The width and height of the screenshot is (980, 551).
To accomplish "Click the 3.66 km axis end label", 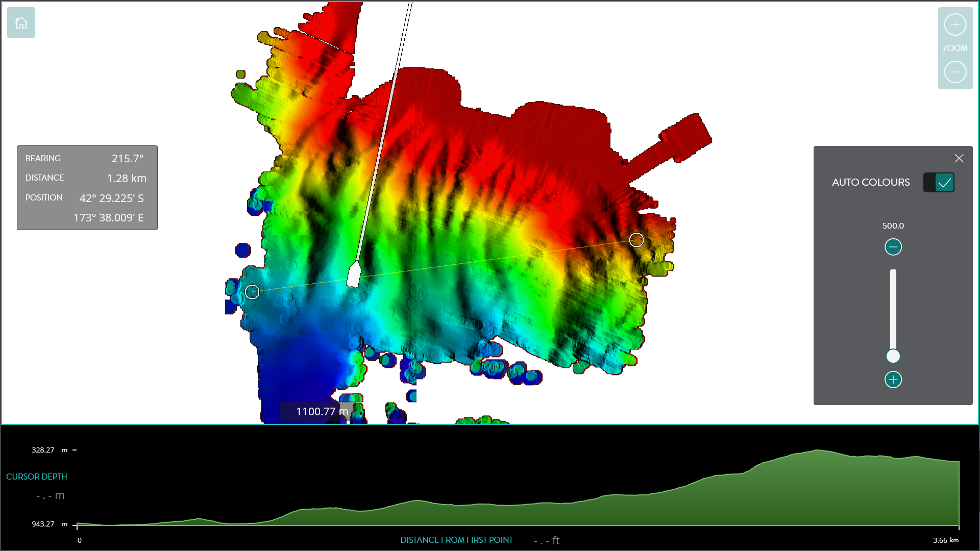I will click(x=946, y=540).
